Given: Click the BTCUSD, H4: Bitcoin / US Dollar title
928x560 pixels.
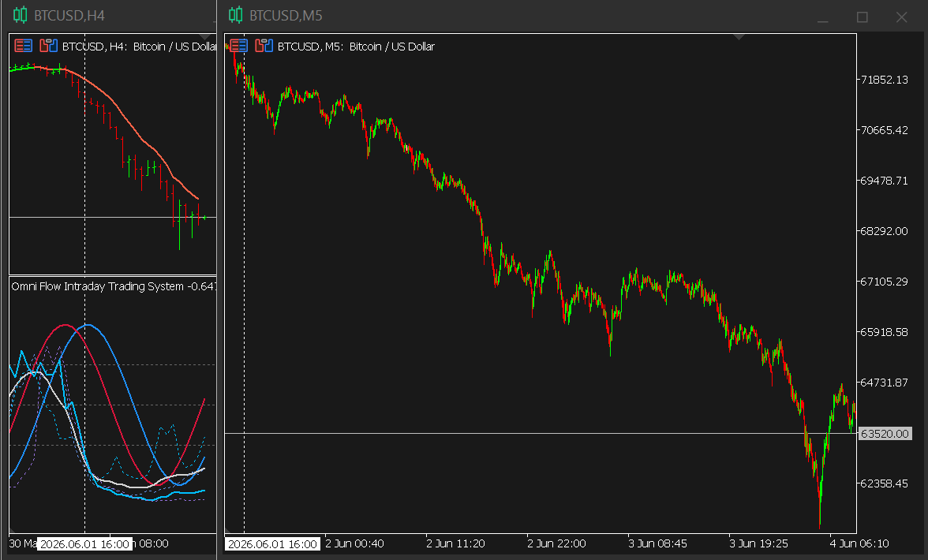Looking at the screenshot, I should [x=139, y=46].
